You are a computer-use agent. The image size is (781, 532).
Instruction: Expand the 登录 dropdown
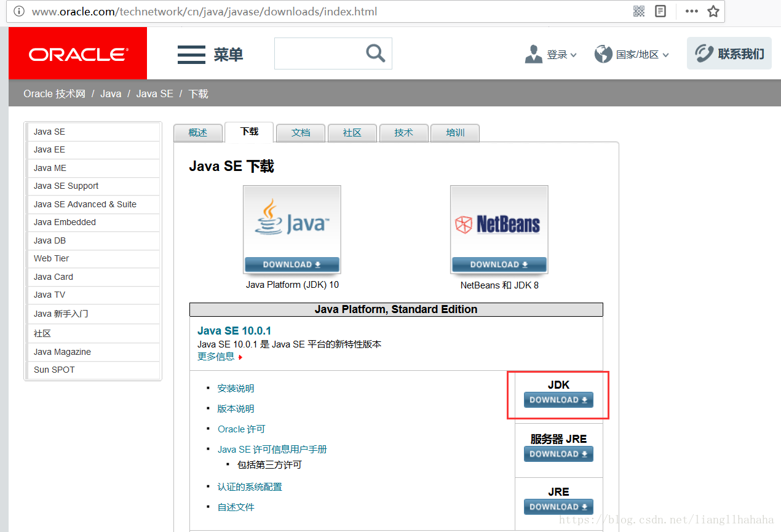pos(562,55)
